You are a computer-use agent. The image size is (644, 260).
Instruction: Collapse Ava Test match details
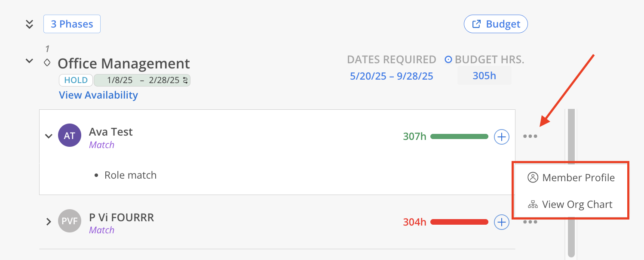tap(49, 136)
